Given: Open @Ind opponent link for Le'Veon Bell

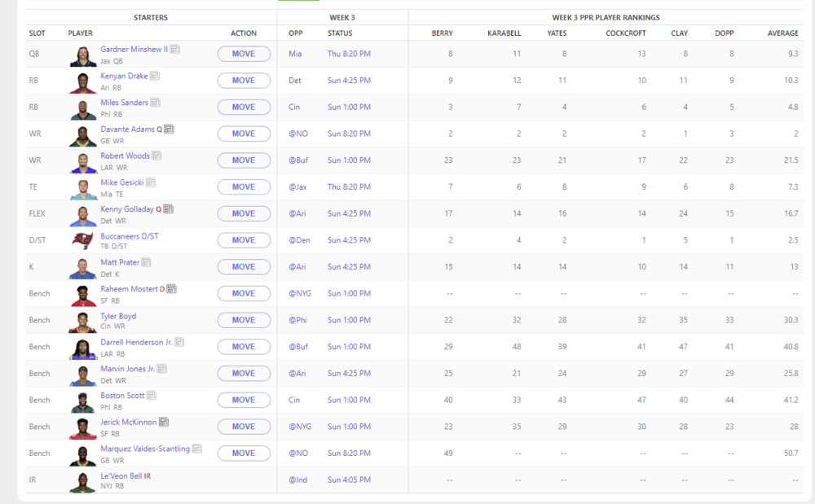Looking at the screenshot, I should click(297, 480).
